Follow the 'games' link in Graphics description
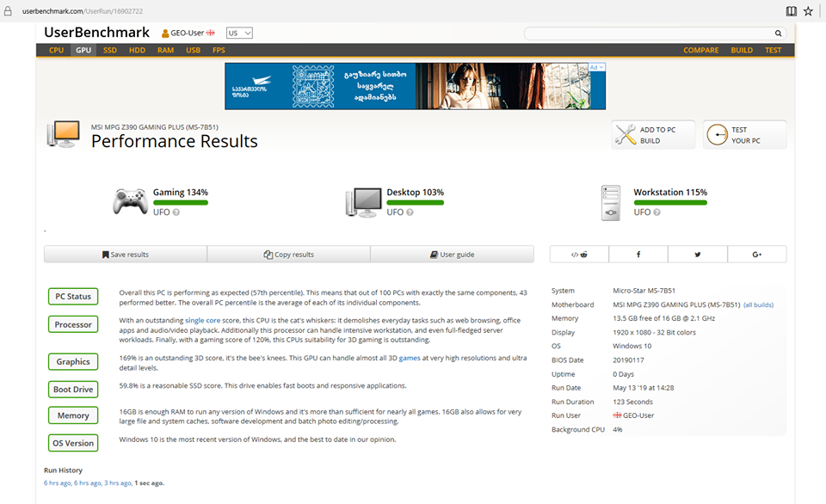The width and height of the screenshot is (826, 504). (410, 358)
